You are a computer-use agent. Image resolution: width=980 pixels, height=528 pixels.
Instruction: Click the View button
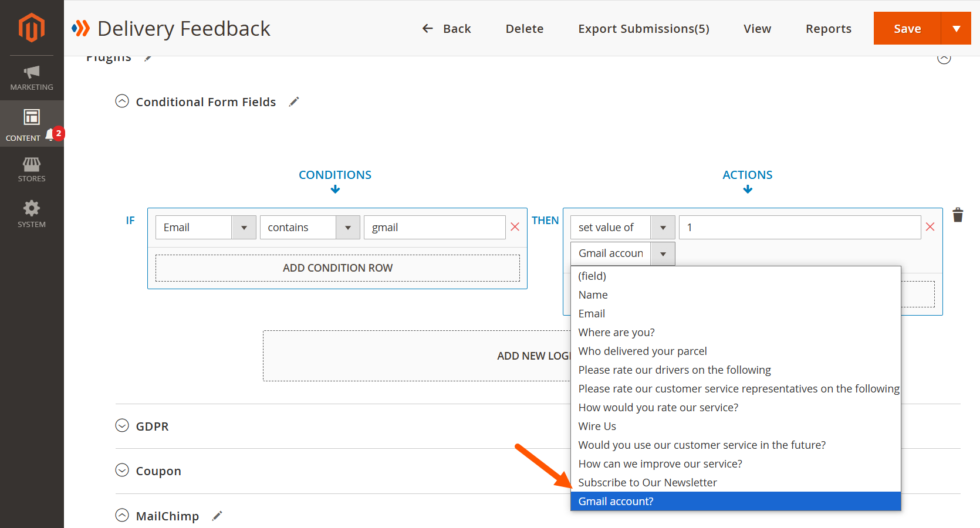[757, 29]
